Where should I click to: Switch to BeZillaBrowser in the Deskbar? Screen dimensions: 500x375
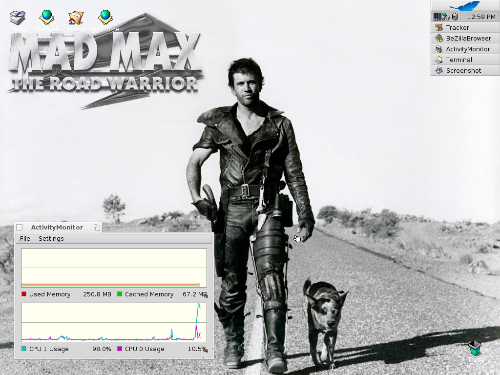click(x=465, y=38)
